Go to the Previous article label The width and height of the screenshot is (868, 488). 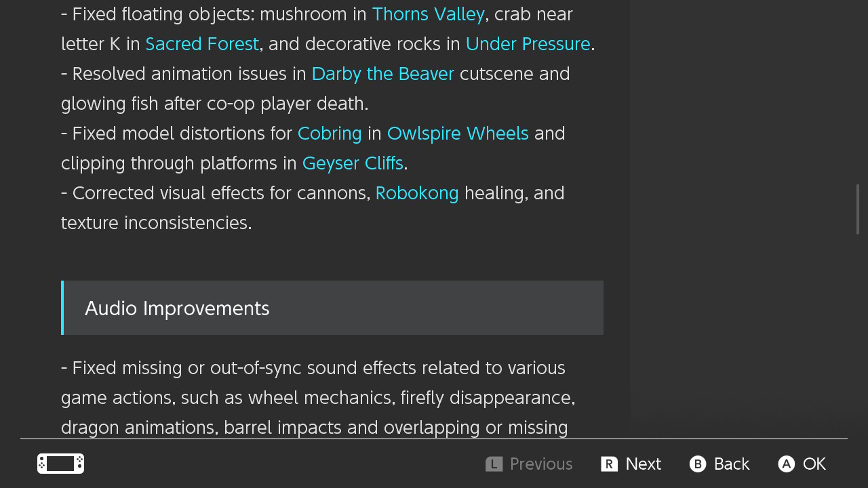pyautogui.click(x=540, y=464)
